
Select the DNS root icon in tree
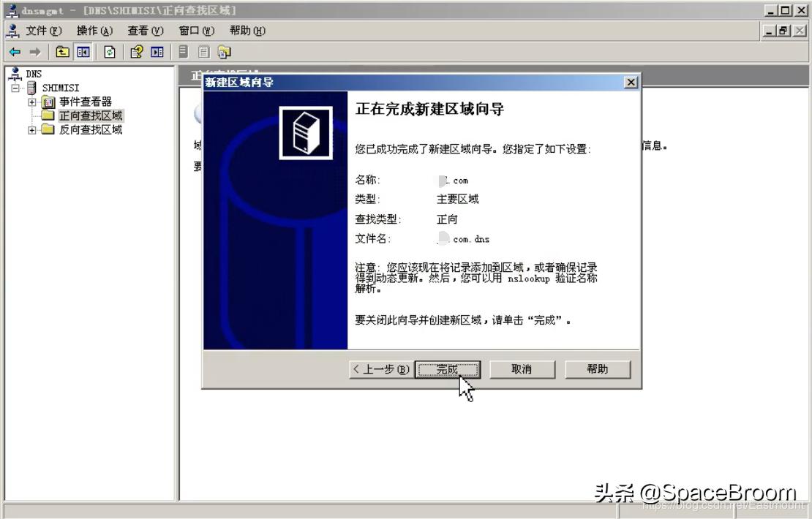click(x=15, y=74)
